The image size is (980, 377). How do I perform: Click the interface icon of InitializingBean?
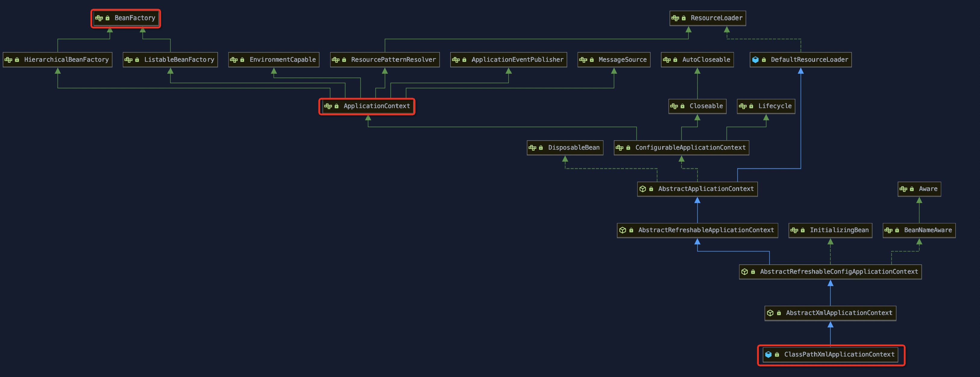pyautogui.click(x=794, y=230)
